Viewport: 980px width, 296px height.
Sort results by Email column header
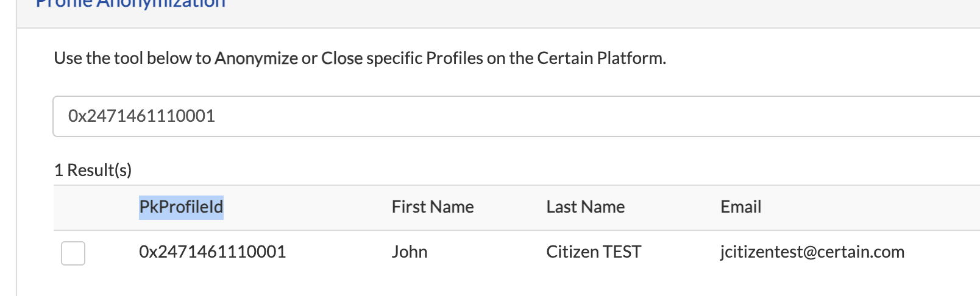(x=741, y=207)
